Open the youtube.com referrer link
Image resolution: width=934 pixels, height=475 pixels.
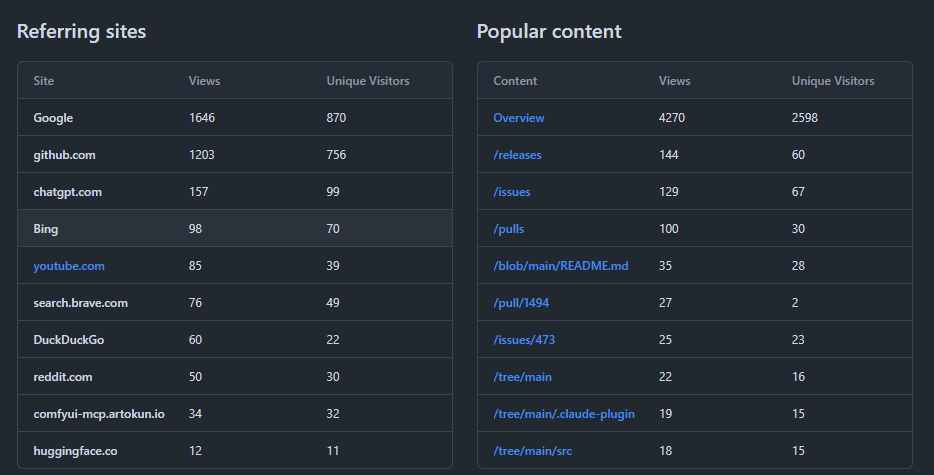click(69, 266)
